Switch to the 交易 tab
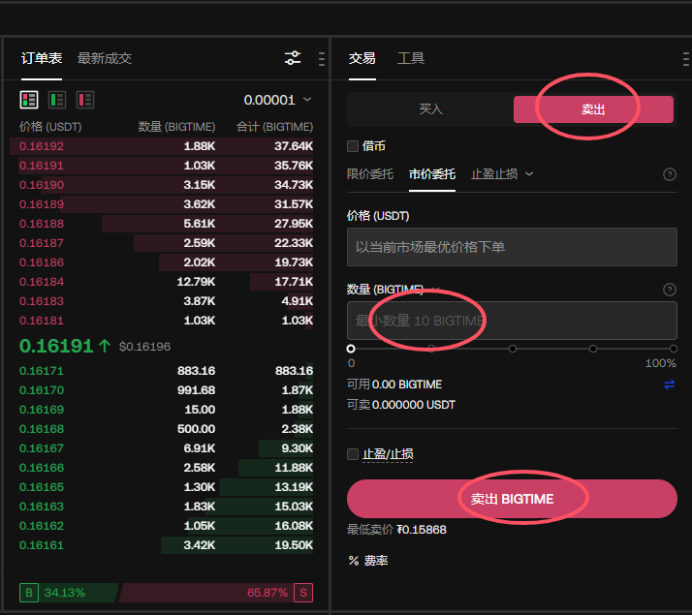 pyautogui.click(x=362, y=58)
